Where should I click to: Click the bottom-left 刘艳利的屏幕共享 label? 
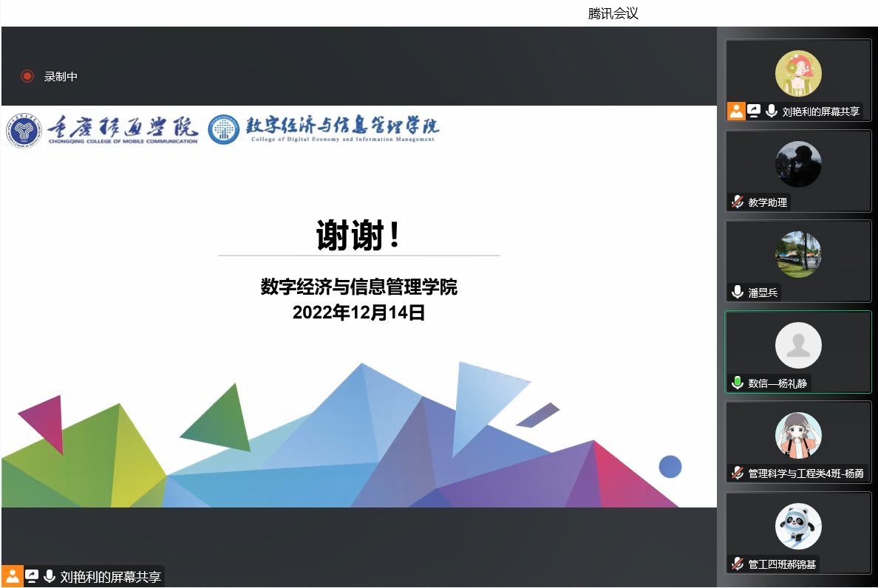tap(110, 577)
